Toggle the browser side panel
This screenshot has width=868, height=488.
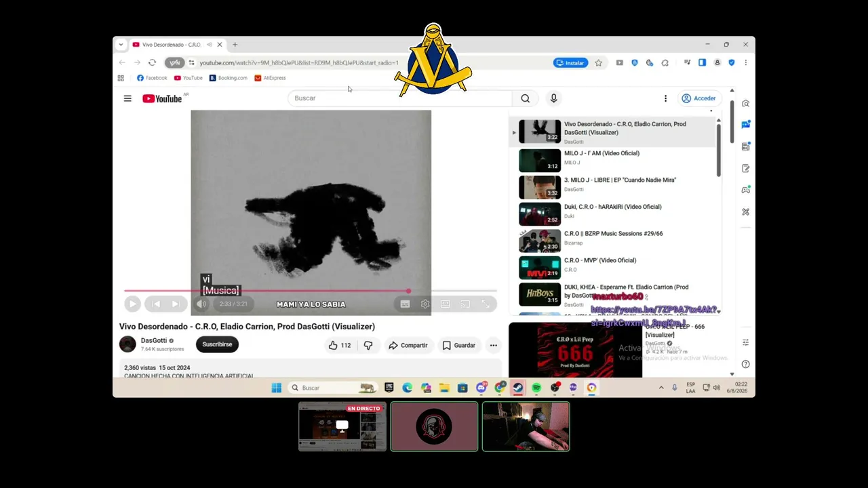(x=702, y=62)
